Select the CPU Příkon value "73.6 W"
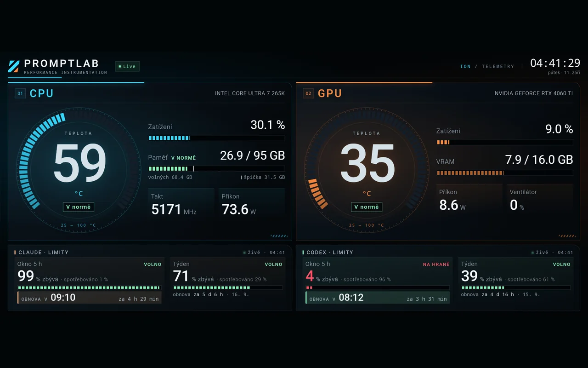Screen dimensions: 588x368 click(239, 210)
